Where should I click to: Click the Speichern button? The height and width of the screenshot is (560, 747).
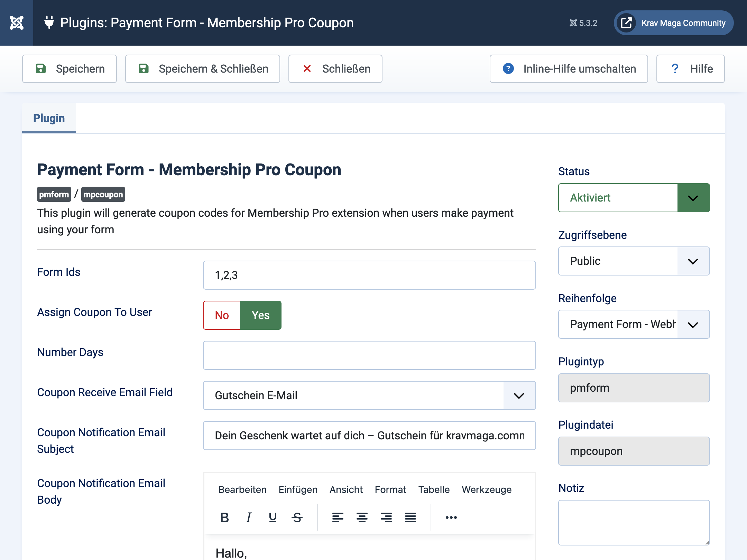[70, 69]
